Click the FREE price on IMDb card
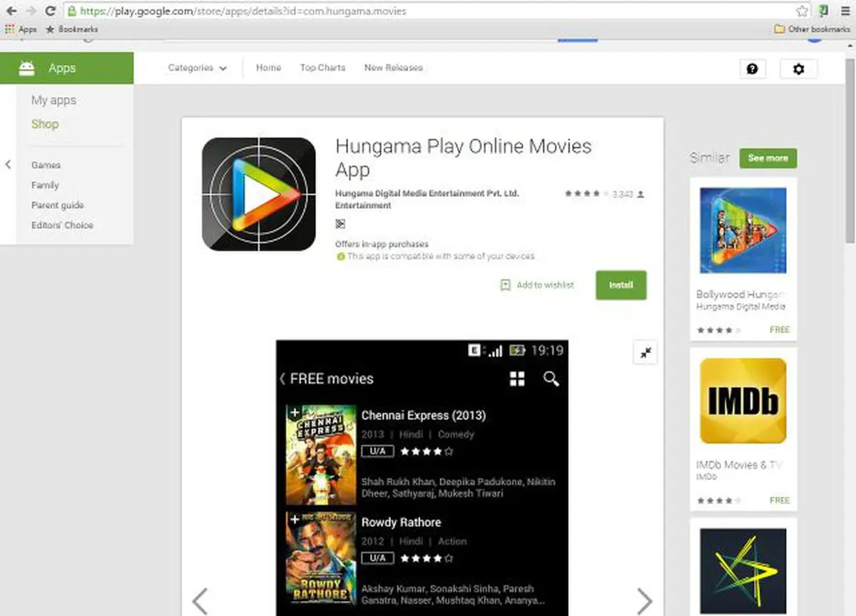 pos(780,500)
